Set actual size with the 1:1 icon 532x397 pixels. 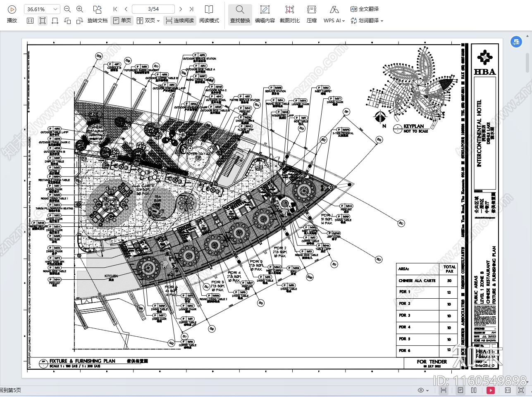[30, 21]
